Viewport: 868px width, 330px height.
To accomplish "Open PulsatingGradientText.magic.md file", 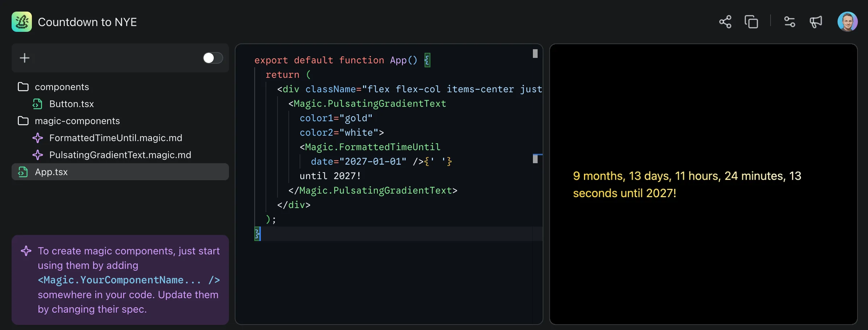I will click(120, 155).
